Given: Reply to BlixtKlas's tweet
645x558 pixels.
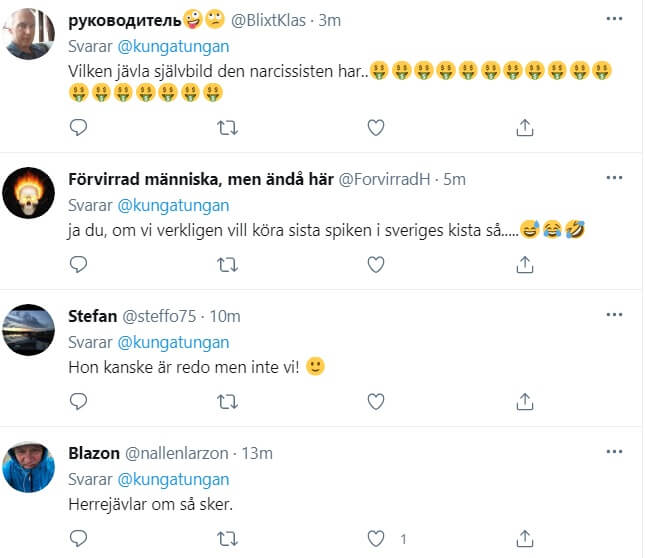Looking at the screenshot, I should click(x=78, y=127).
